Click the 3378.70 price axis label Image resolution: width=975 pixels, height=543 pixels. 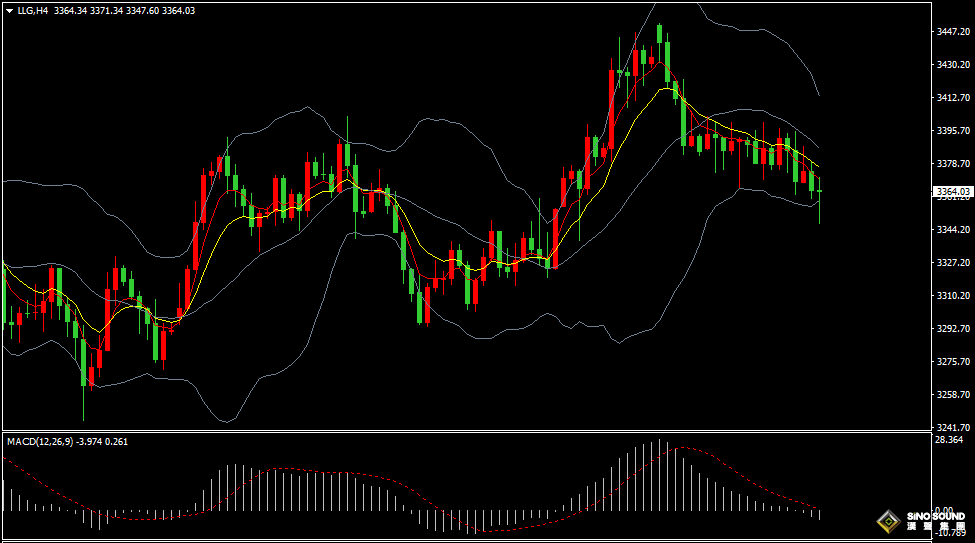[951, 164]
